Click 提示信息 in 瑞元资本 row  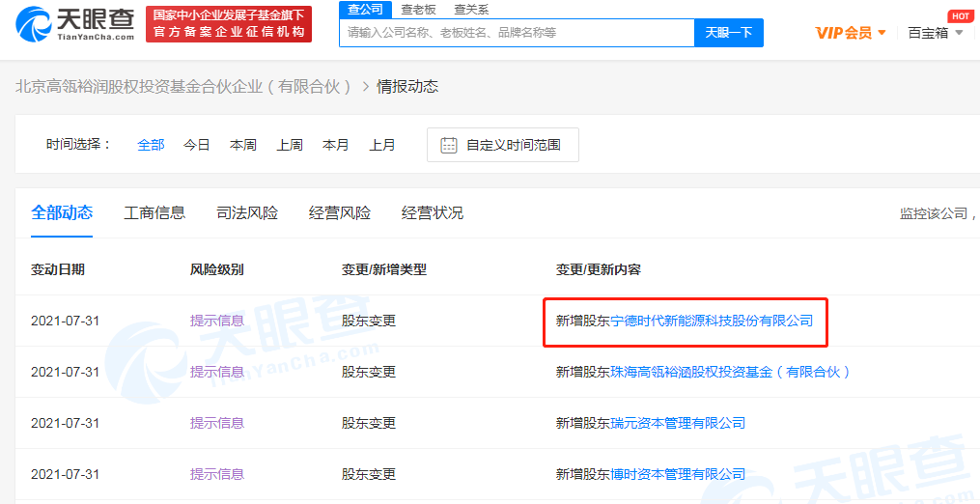(217, 423)
